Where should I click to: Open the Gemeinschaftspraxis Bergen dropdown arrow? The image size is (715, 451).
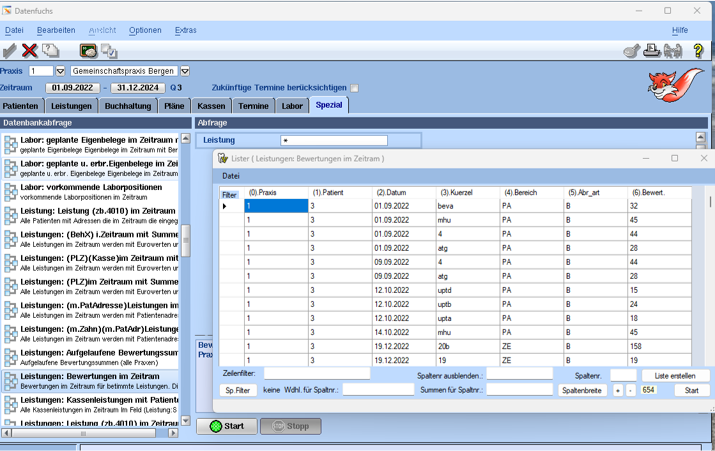pos(185,71)
